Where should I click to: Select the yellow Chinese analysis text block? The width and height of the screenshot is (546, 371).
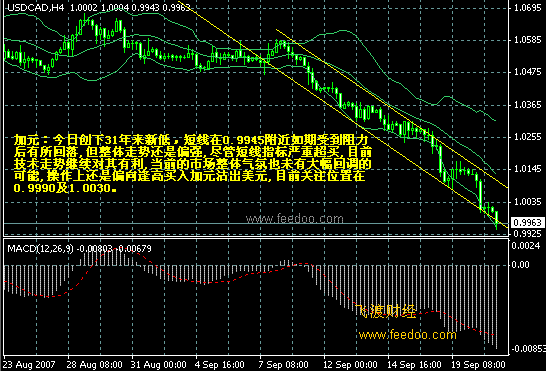click(193, 164)
